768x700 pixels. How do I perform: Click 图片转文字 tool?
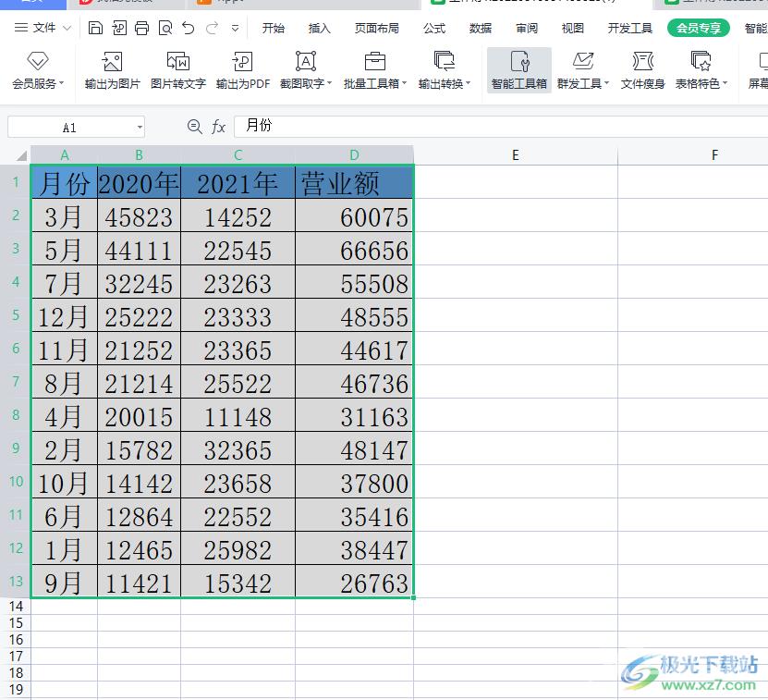[x=178, y=70]
